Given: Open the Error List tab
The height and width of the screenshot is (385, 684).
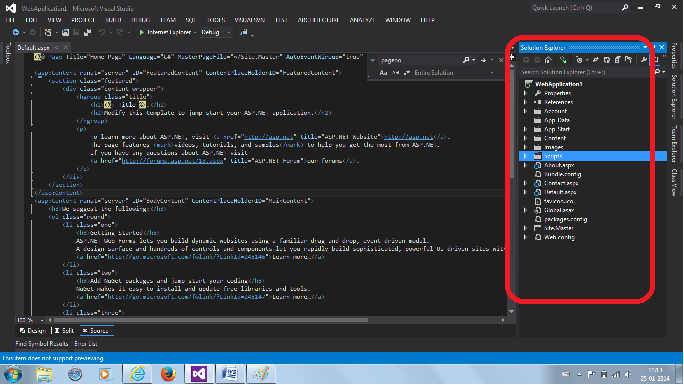Looking at the screenshot, I should click(x=86, y=344).
